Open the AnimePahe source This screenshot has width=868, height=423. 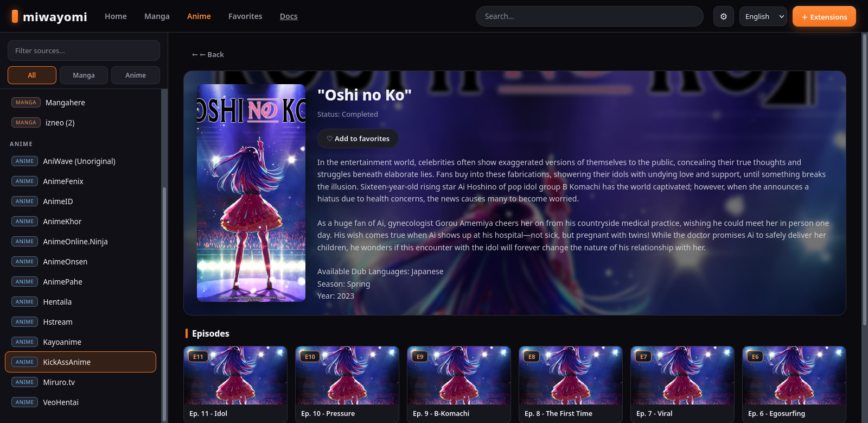[x=81, y=282]
